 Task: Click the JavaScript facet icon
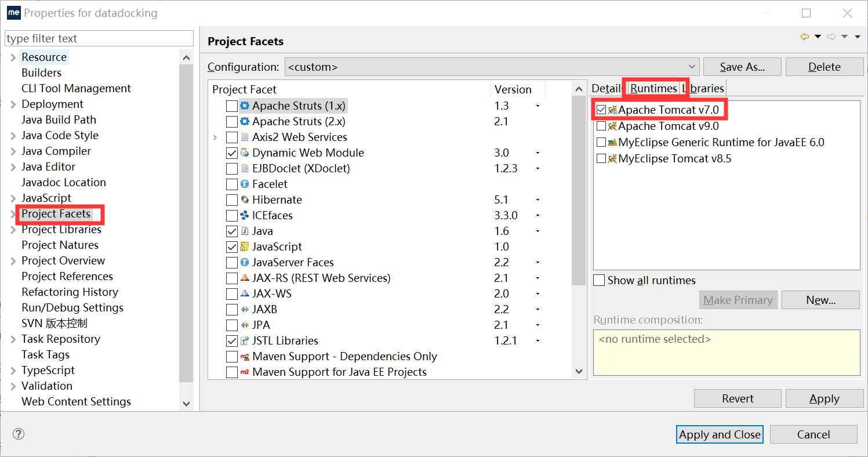coord(245,246)
